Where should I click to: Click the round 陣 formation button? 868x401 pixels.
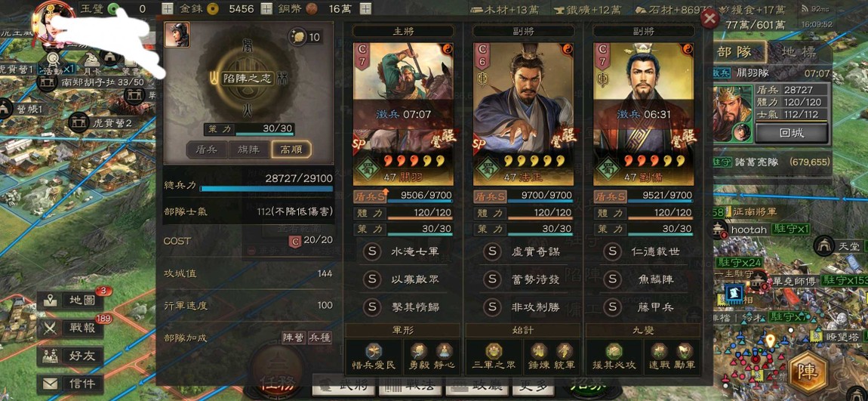[808, 371]
